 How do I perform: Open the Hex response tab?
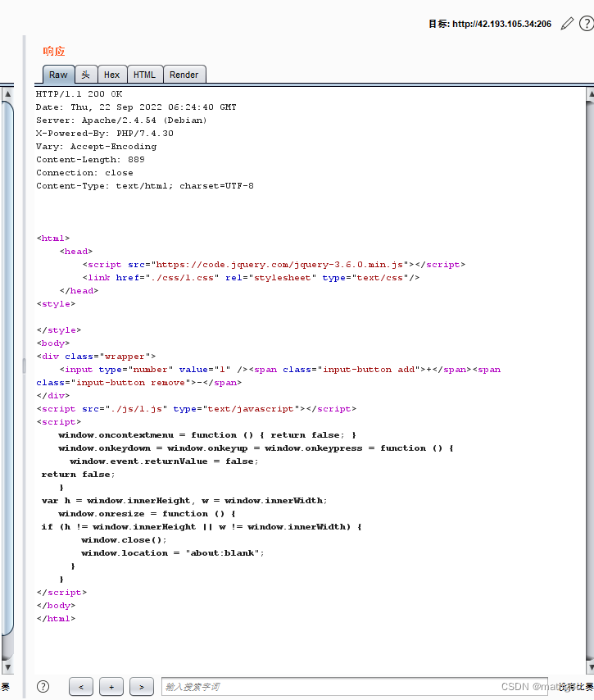pyautogui.click(x=111, y=75)
